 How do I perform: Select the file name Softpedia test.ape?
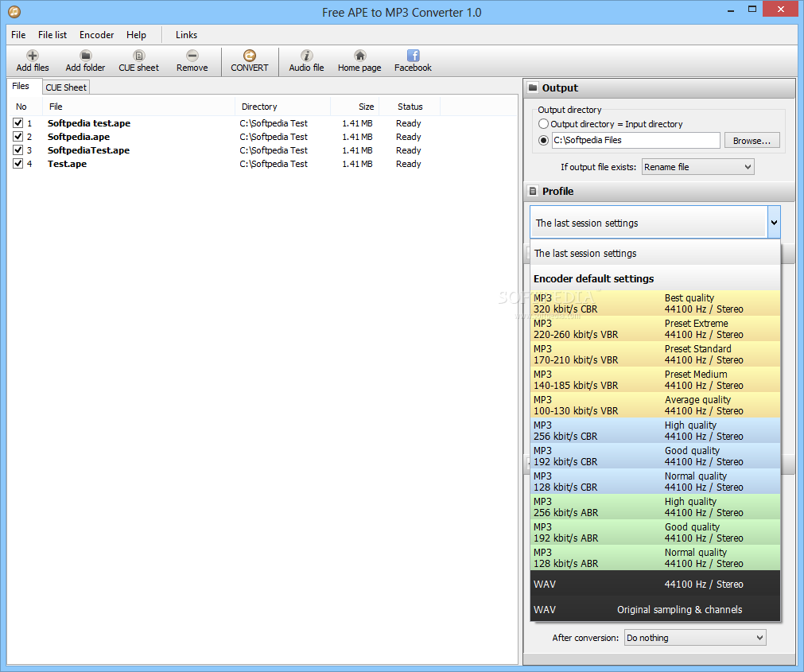tap(89, 123)
